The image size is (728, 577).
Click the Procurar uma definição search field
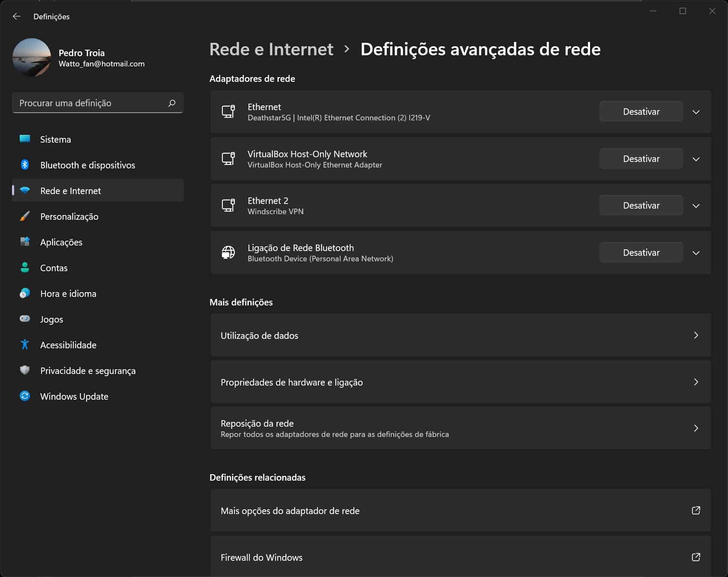coord(90,103)
